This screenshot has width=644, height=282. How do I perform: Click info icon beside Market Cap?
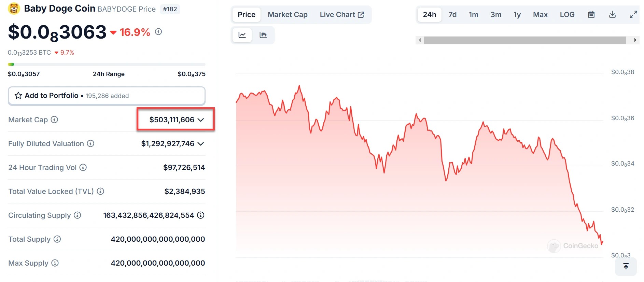[x=54, y=119]
